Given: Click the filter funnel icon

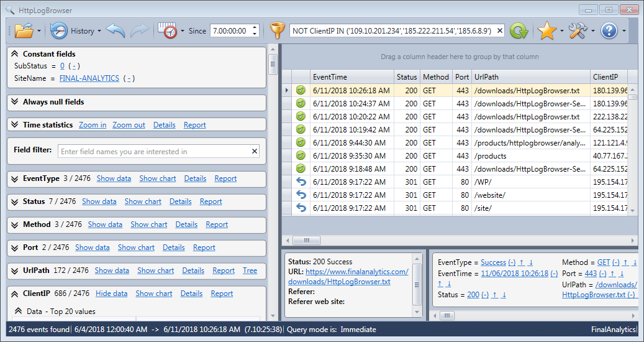Looking at the screenshot, I should [x=278, y=31].
